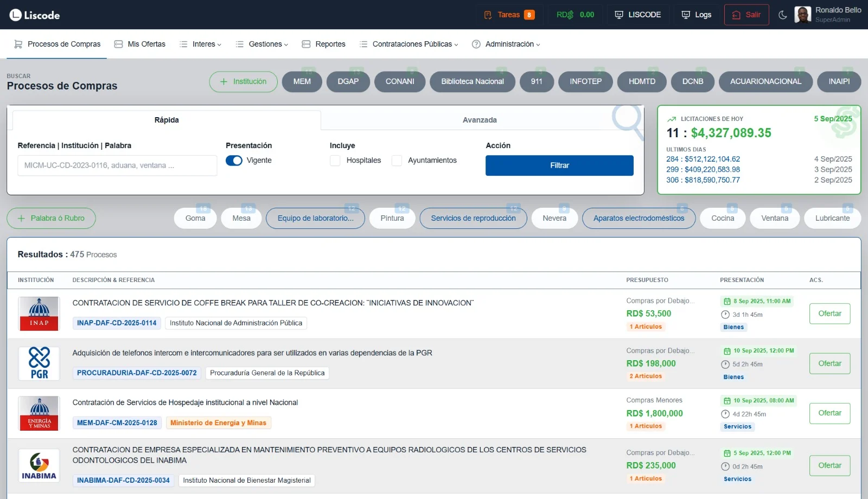Click the Tareas clipboard icon
This screenshot has height=499, width=868.
[x=488, y=15]
